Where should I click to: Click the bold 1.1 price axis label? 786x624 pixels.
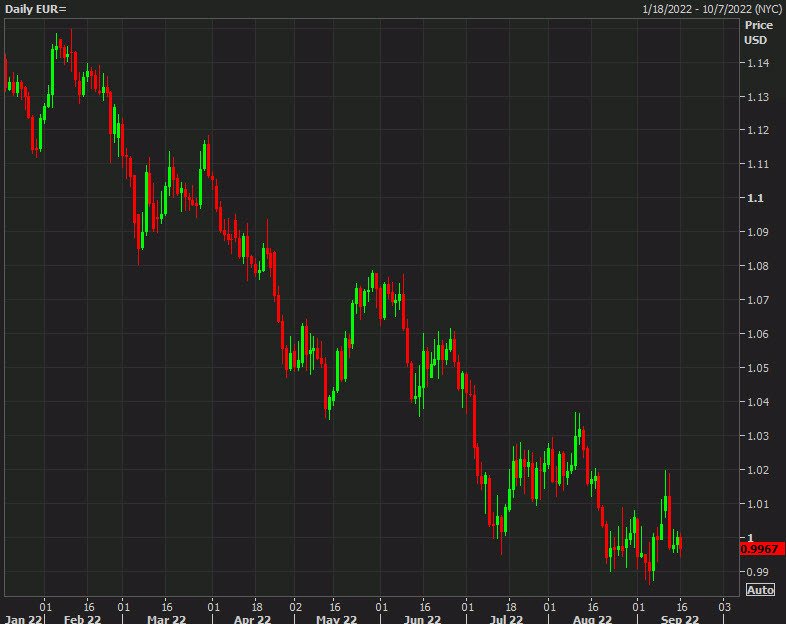[755, 198]
